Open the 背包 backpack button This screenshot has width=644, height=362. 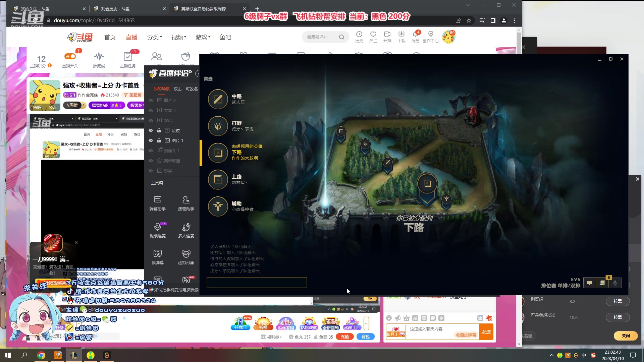click(366, 337)
